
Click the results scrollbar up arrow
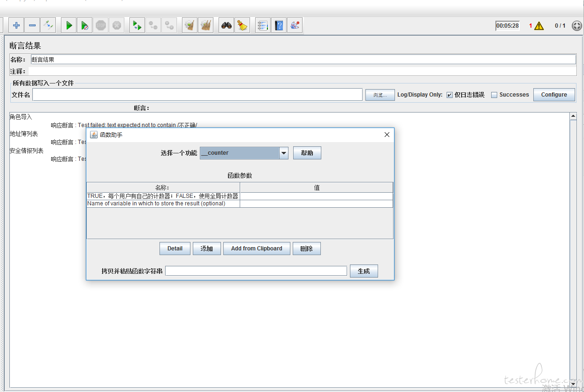[x=573, y=116]
